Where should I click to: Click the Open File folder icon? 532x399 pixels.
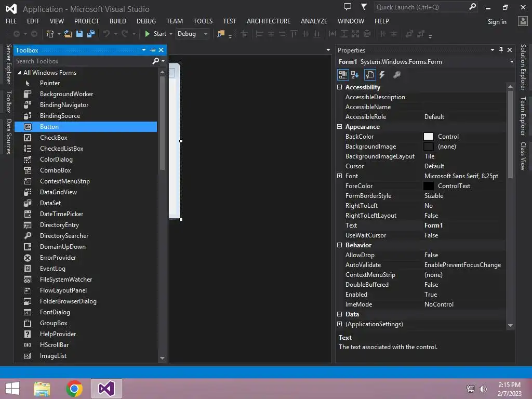coord(68,34)
